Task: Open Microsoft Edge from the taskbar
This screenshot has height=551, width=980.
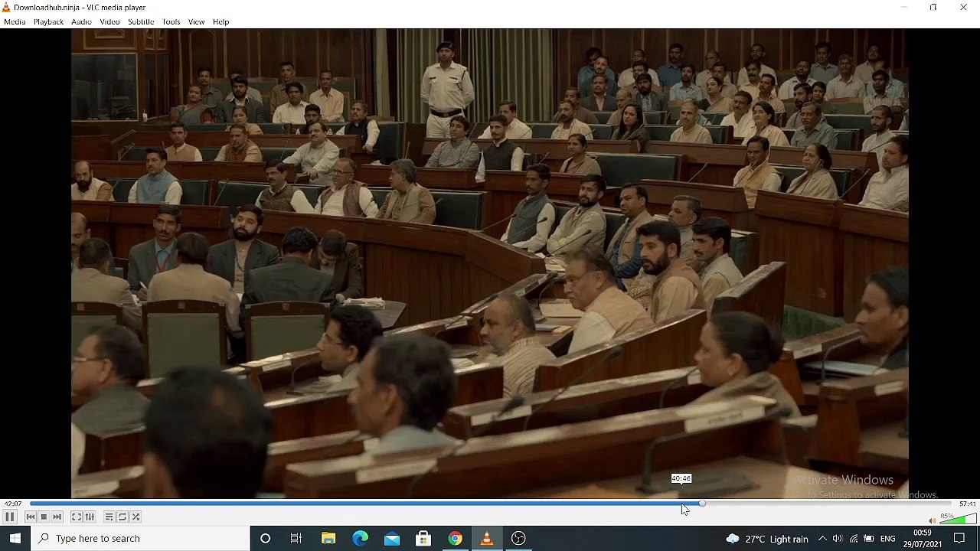Action: point(360,539)
